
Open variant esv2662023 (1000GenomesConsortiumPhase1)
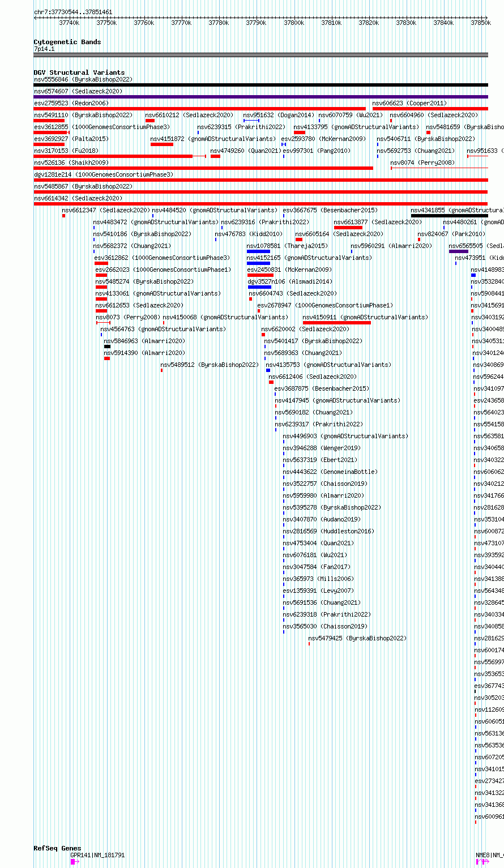tap(163, 270)
